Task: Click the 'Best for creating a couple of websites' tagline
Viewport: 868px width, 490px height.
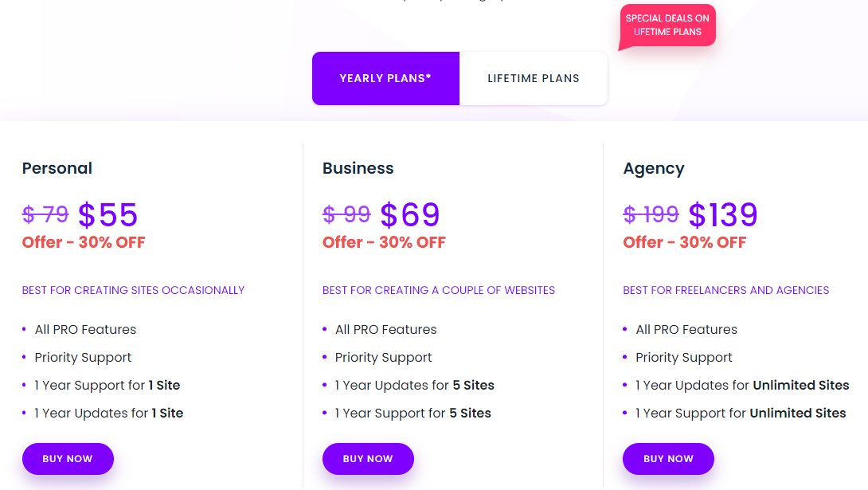Action: point(439,290)
